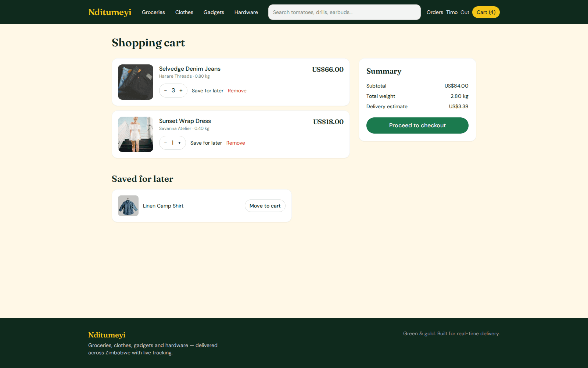588x368 pixels.
Task: Open Selvedge Denim Jeans product title
Action: (190, 69)
